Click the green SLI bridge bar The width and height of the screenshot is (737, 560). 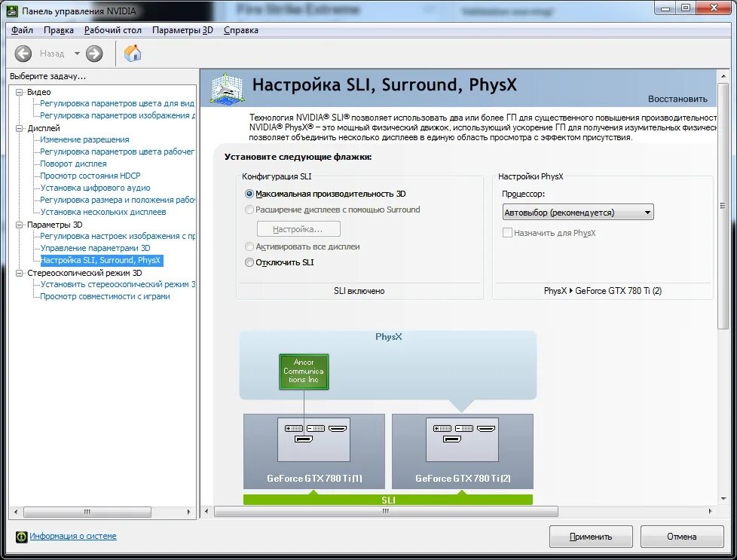(388, 500)
